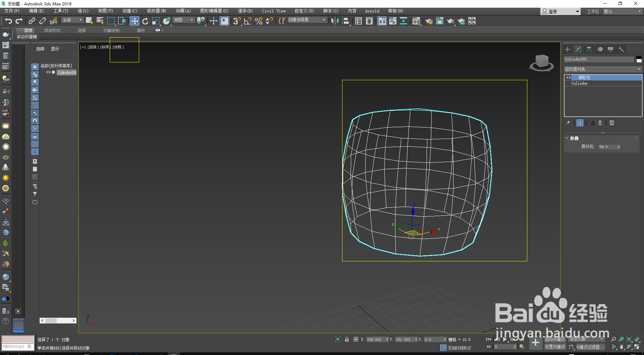Open the Hierarchy tab in the command panel

click(589, 49)
